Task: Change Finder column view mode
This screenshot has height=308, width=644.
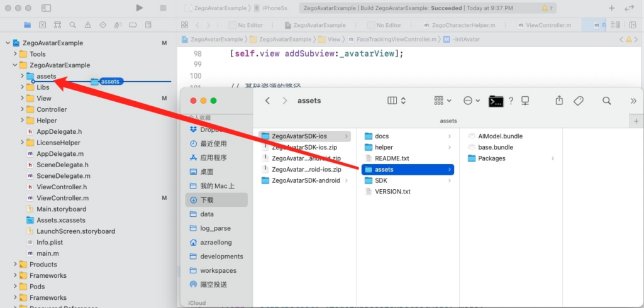Action: pos(396,101)
